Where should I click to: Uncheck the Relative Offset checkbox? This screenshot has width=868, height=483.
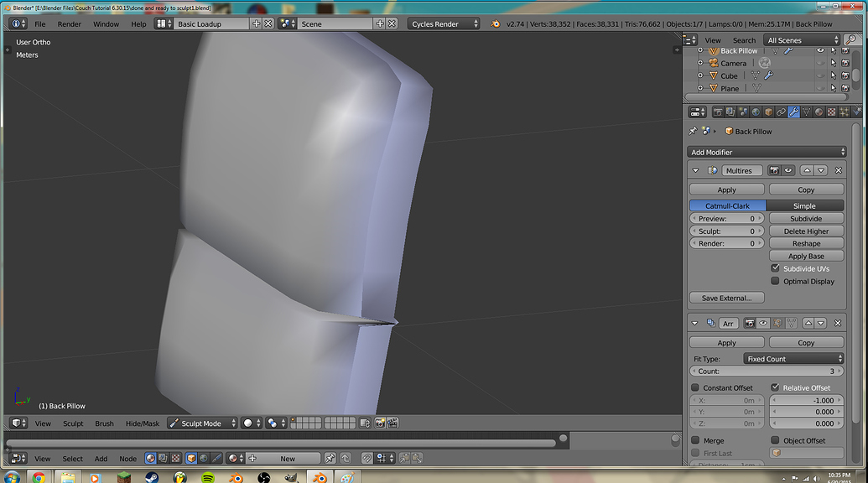[775, 387]
